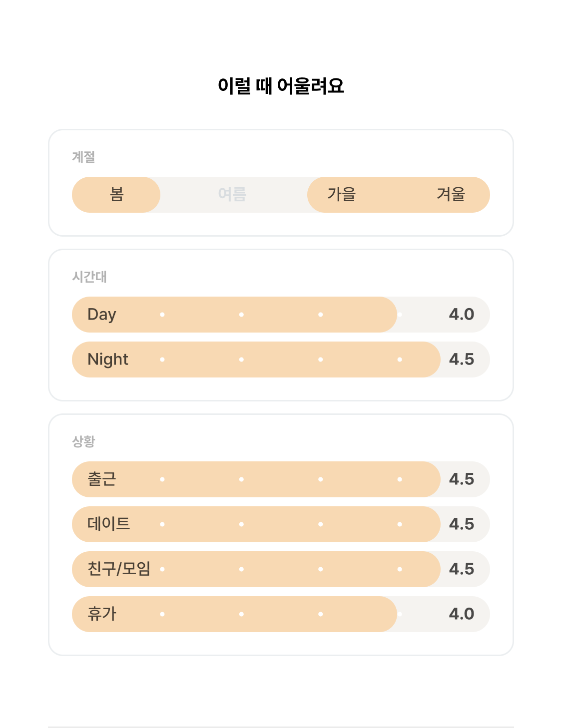Click the Night 4.5 score value

[462, 360]
